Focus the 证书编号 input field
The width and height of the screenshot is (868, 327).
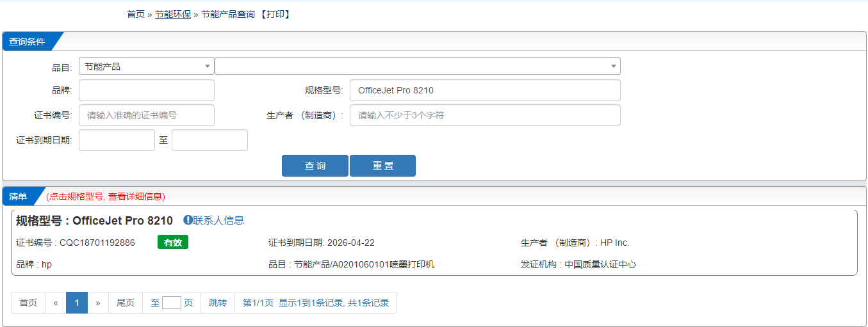pos(147,115)
